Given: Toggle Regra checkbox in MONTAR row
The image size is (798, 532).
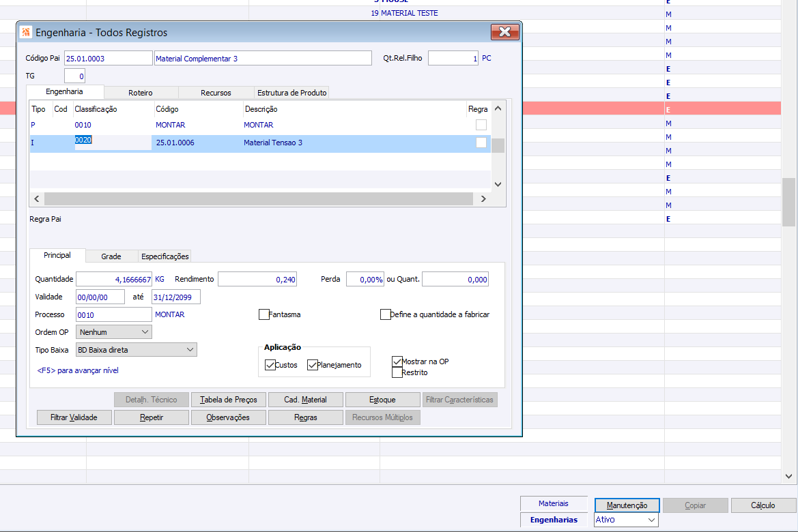Looking at the screenshot, I should [x=481, y=125].
